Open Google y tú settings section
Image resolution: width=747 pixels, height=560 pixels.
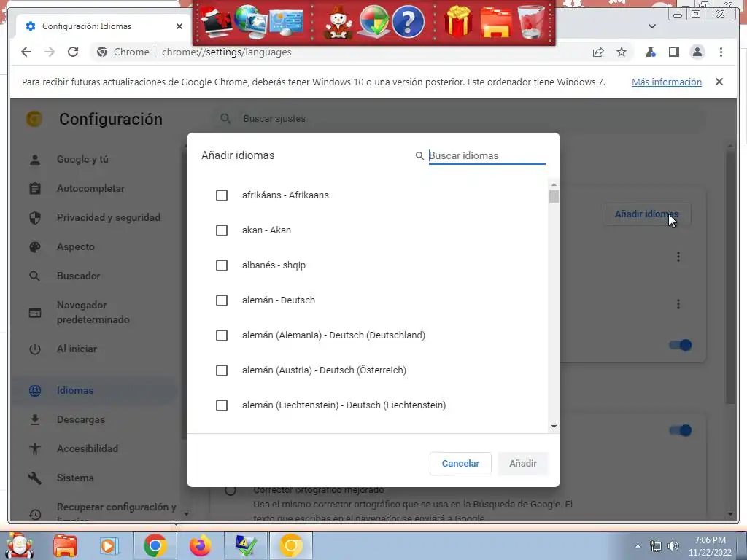82,160
